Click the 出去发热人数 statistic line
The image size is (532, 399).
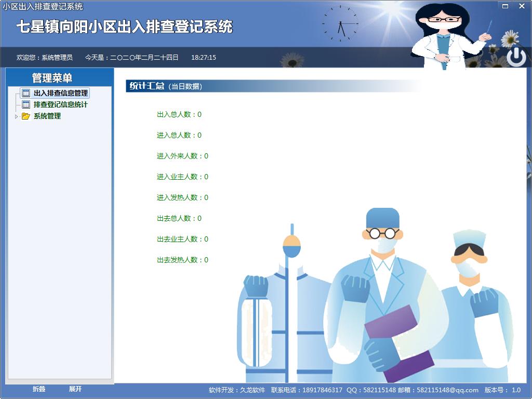tap(182, 260)
